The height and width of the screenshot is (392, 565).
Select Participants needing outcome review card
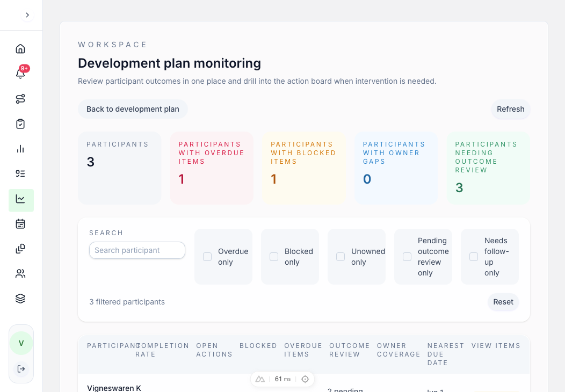click(x=488, y=168)
